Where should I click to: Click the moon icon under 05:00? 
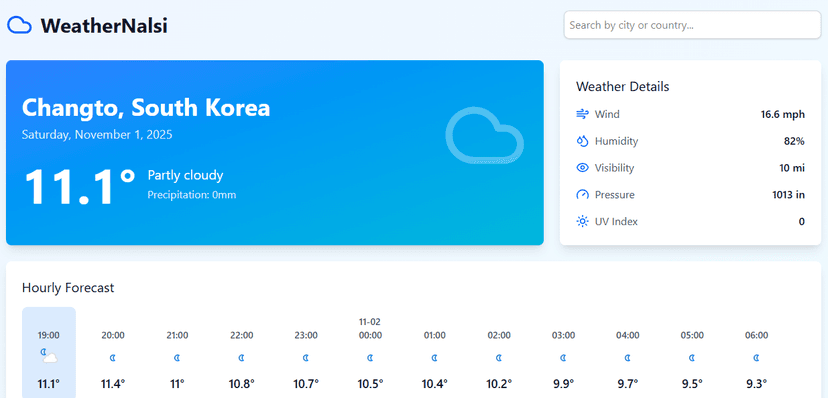click(x=692, y=358)
